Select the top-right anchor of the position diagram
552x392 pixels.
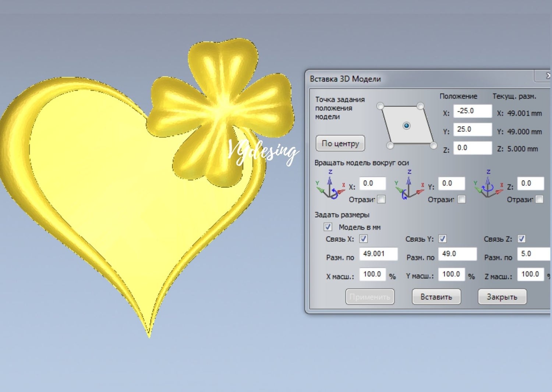point(421,106)
